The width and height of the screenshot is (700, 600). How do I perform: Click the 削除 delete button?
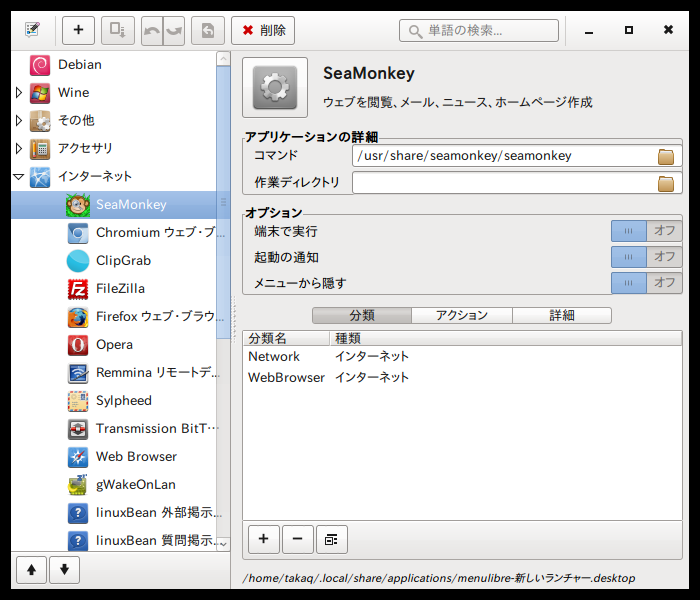pos(263,30)
